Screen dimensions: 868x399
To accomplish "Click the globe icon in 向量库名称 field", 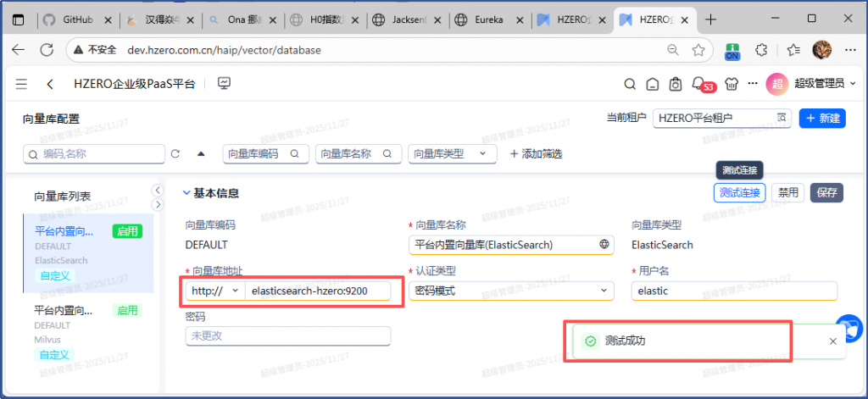I will click(604, 245).
